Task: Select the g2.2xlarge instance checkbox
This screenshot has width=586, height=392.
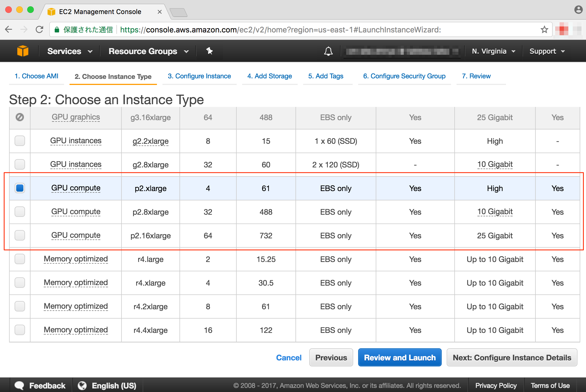Action: point(20,141)
